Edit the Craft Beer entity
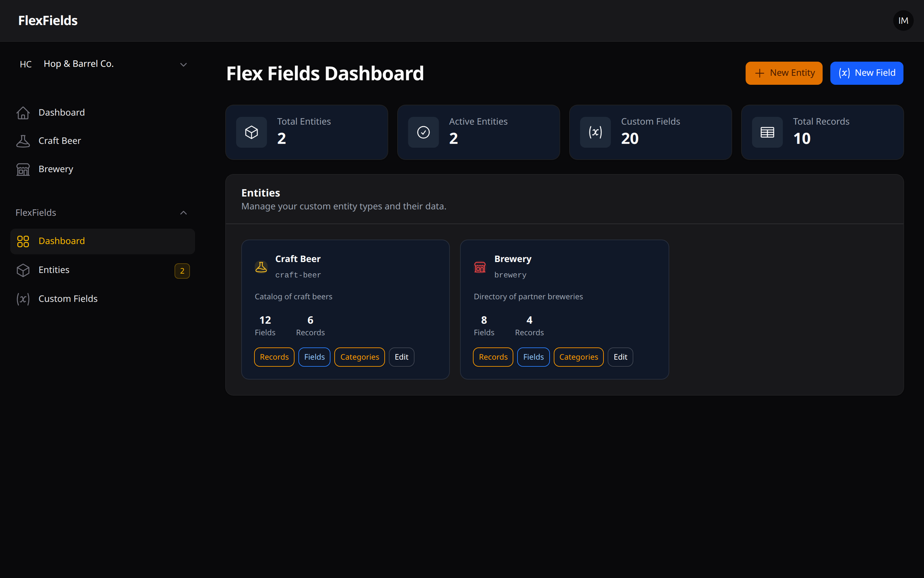Image resolution: width=924 pixels, height=578 pixels. point(401,357)
